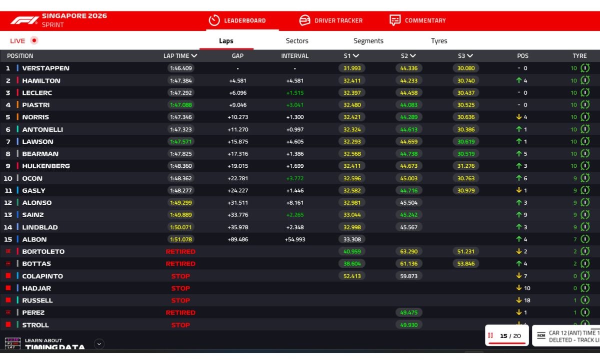This screenshot has width=600, height=364.
Task: Select RUSSELL driver name
Action: [x=37, y=300]
